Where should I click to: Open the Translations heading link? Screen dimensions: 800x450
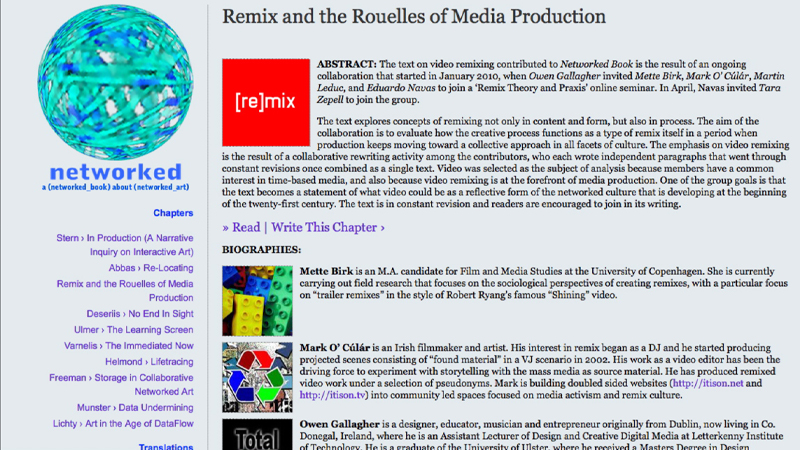166,446
